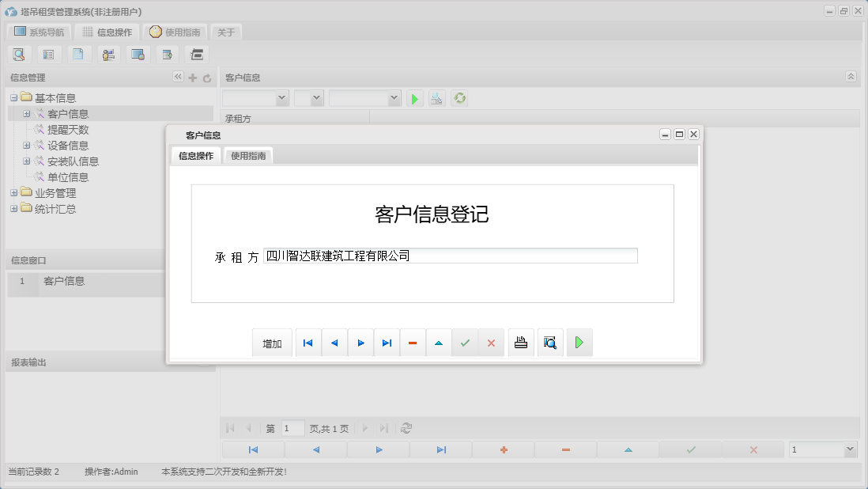Open the report list icon in the toolbar
Viewport: 868px width, 489px height.
pos(48,54)
